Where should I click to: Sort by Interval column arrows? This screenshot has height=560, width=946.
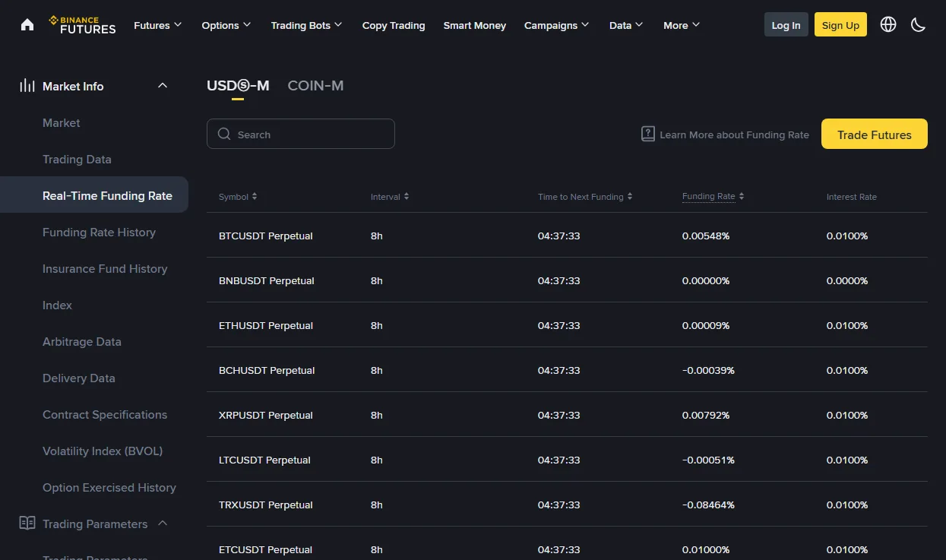pyautogui.click(x=407, y=196)
